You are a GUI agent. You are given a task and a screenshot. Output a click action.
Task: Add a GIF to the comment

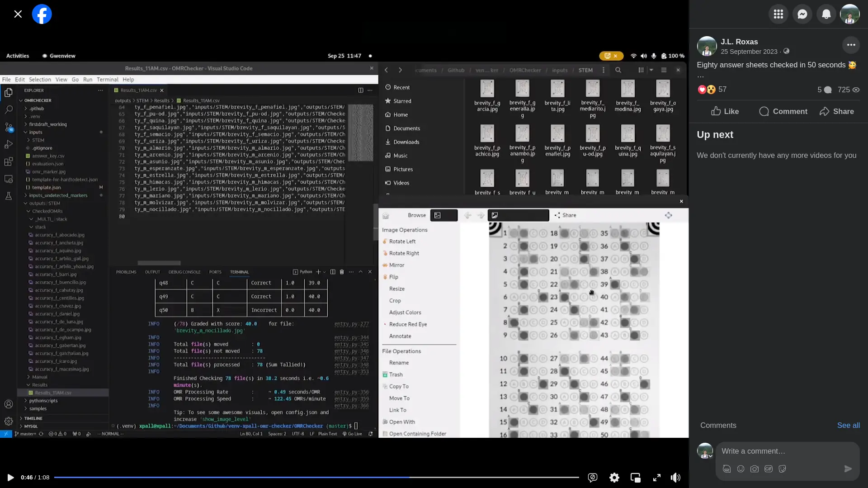point(769,469)
